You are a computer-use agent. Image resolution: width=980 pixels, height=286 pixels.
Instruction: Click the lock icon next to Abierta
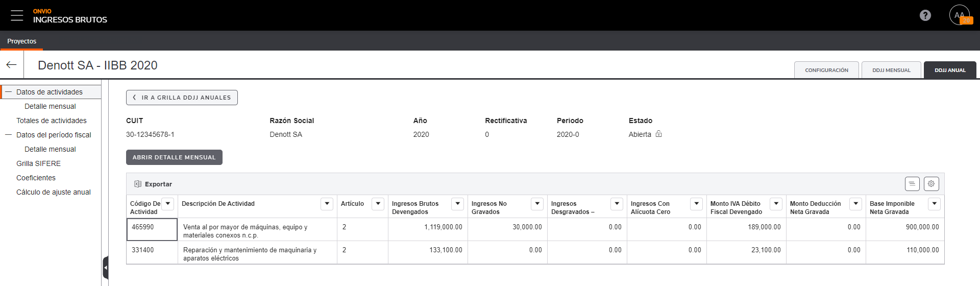658,134
